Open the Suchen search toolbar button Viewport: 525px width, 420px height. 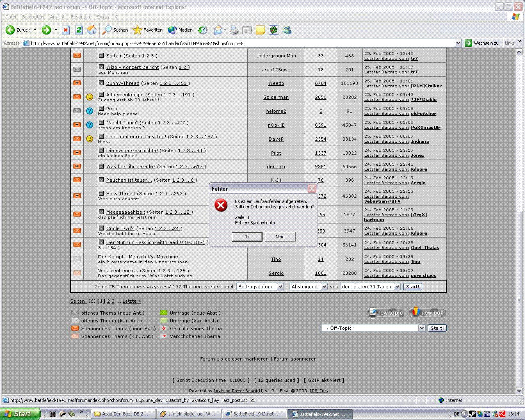pyautogui.click(x=115, y=30)
